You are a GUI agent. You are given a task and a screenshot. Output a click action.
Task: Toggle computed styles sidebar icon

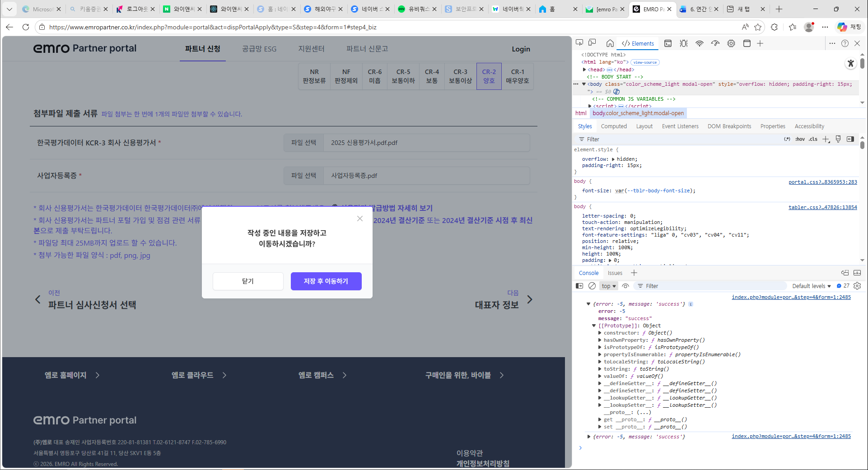point(850,139)
